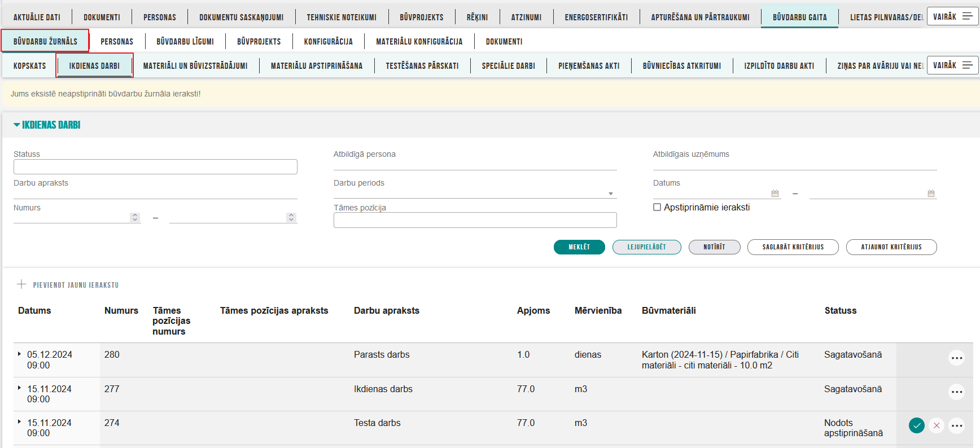The image size is (980, 448).
Task: Collapse the Ikdienas darbi section
Action: pyautogui.click(x=17, y=125)
